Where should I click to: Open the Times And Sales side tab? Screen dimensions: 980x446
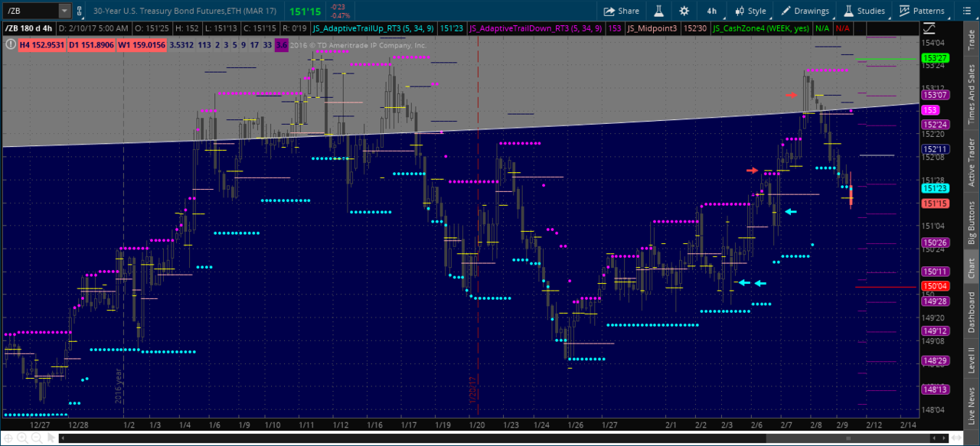[x=971, y=95]
